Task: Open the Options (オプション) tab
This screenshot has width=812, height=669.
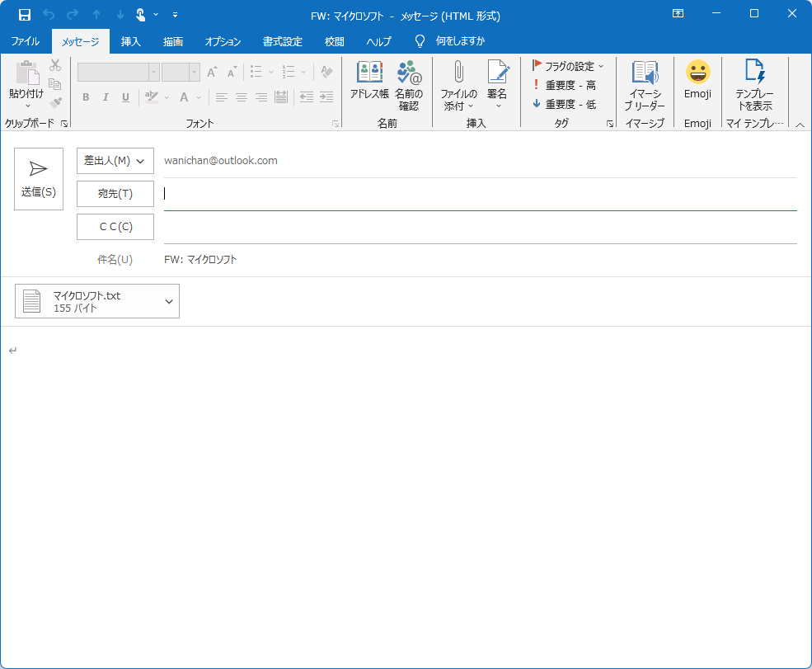Action: click(223, 41)
